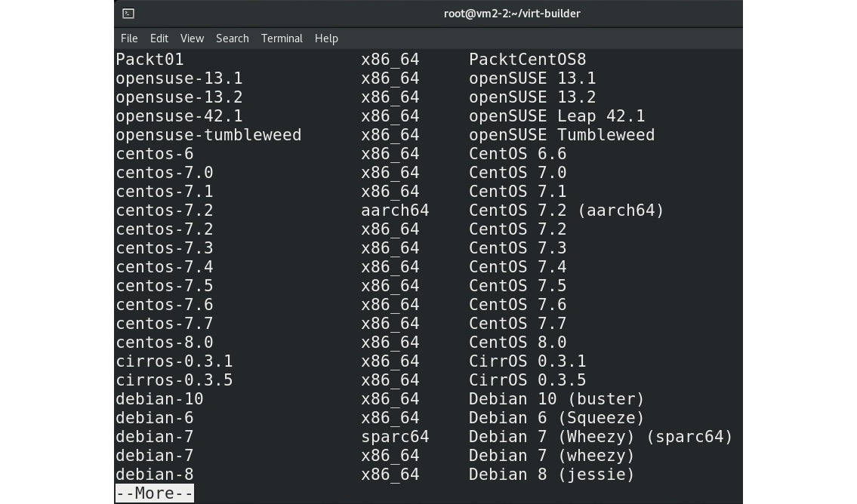Screen dimensions: 857x504
Task: Click the sparc64 architecture text
Action: point(395,436)
